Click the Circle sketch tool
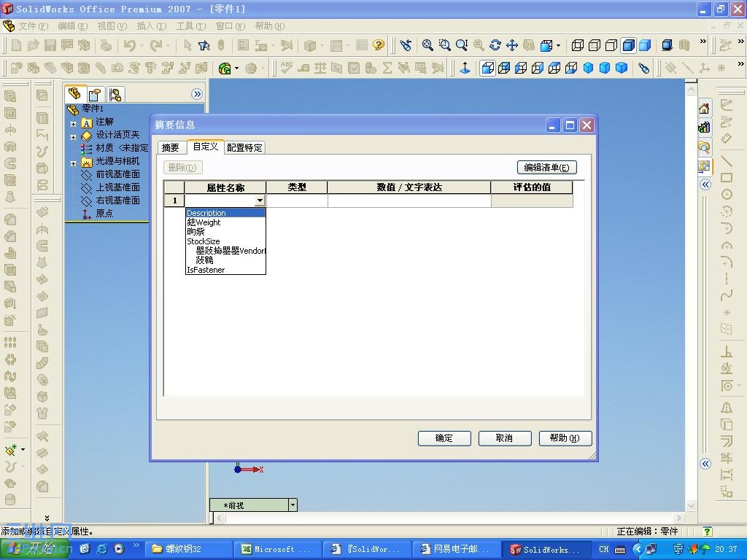Image resolution: width=747 pixels, height=560 pixels. pos(727,194)
